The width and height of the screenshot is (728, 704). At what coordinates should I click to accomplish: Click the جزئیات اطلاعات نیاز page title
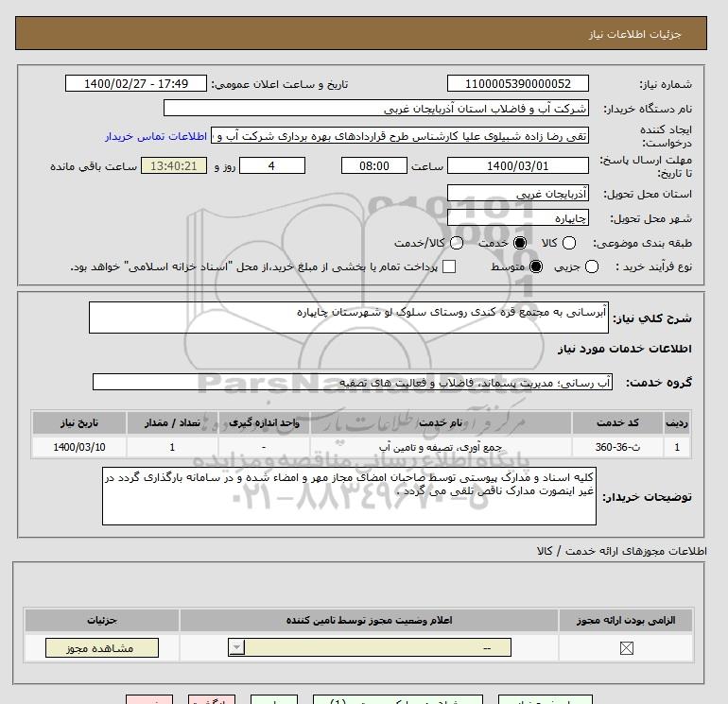tap(634, 34)
